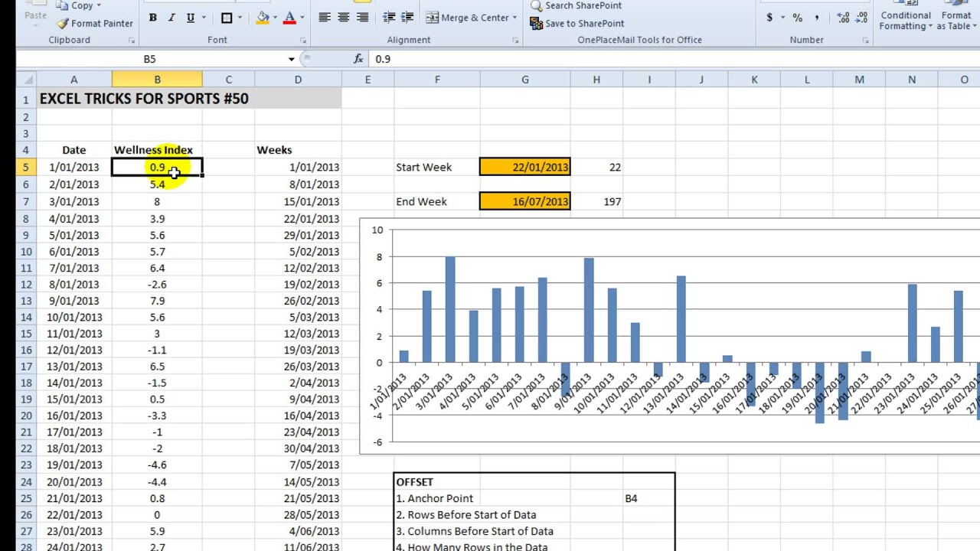
Task: Open the Format as Table menu
Action: tap(955, 19)
